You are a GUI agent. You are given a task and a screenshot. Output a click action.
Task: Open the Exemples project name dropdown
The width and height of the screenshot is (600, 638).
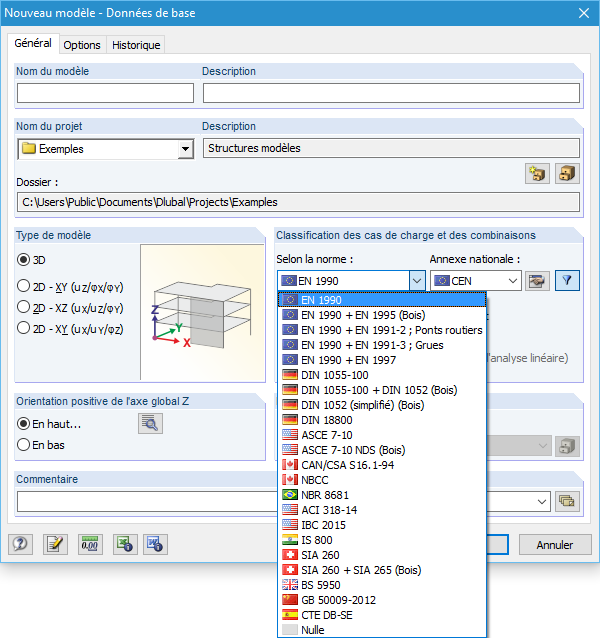185,149
